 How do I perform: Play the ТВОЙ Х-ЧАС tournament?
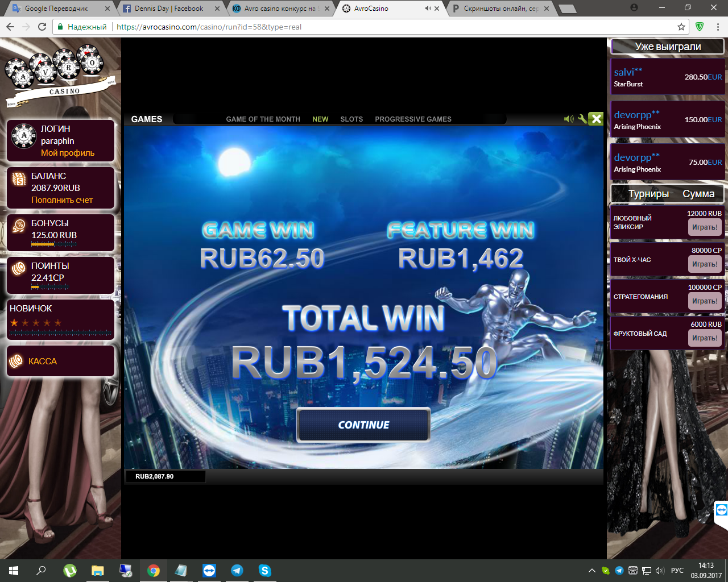click(x=705, y=264)
